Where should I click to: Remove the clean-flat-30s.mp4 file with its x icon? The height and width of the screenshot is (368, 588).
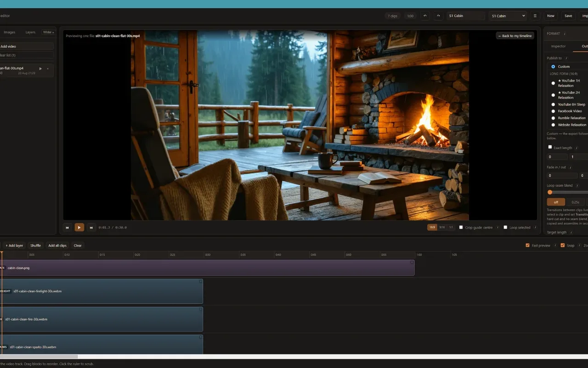tap(48, 69)
